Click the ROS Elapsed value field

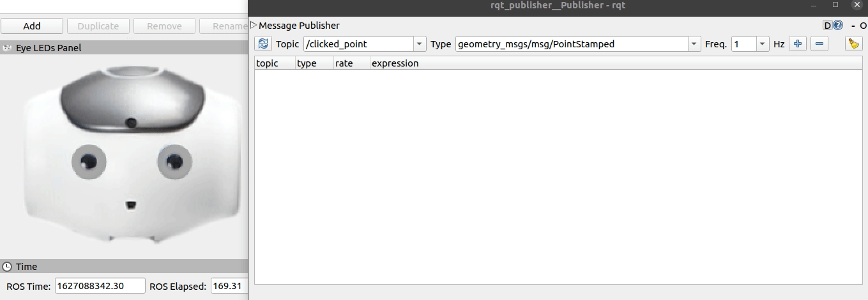coord(229,286)
